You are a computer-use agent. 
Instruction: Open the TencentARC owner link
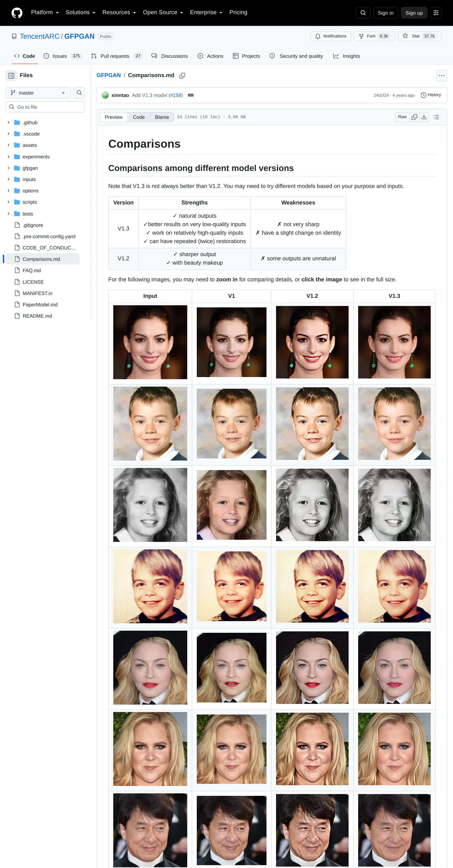pos(39,36)
